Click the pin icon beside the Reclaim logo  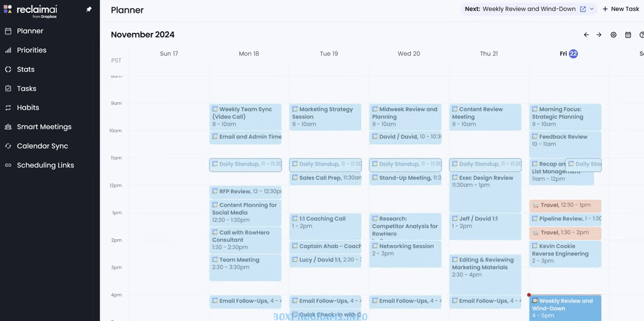tap(89, 9)
